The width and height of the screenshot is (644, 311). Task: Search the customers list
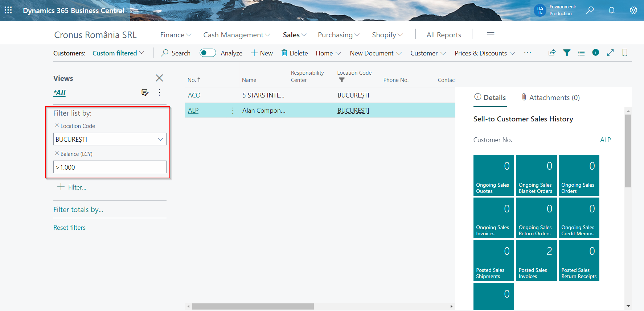click(x=176, y=53)
